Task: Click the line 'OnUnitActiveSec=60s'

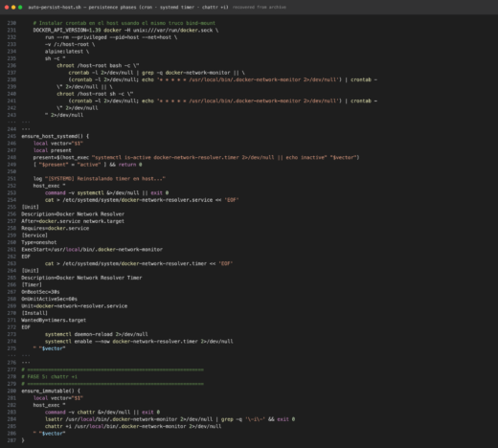Action: pos(49,299)
